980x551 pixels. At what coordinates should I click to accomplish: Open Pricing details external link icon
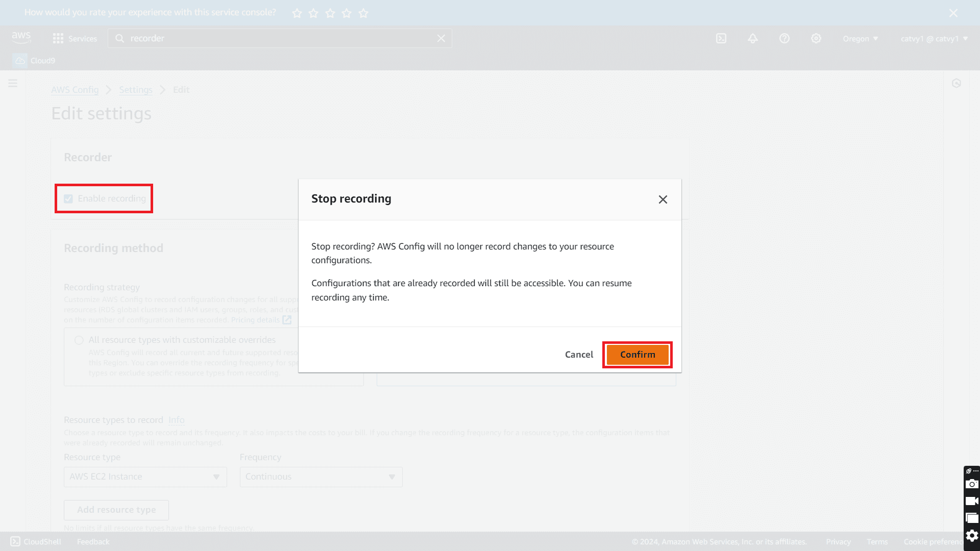point(287,320)
